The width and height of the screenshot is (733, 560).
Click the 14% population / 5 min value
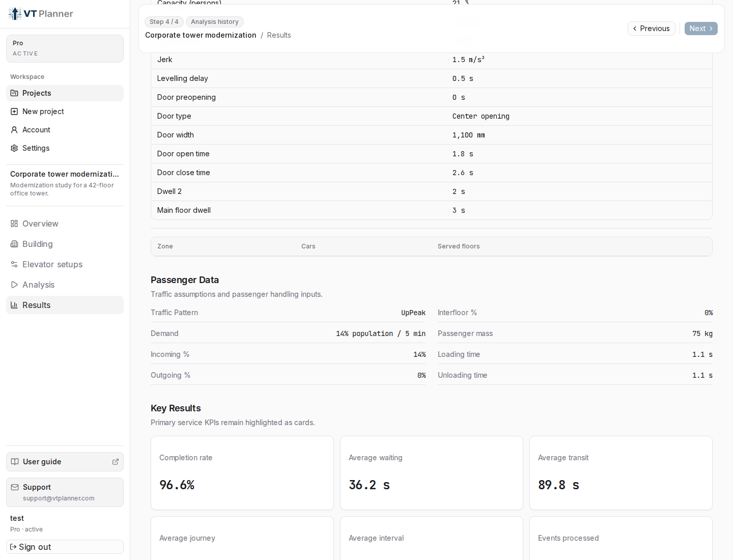(381, 333)
